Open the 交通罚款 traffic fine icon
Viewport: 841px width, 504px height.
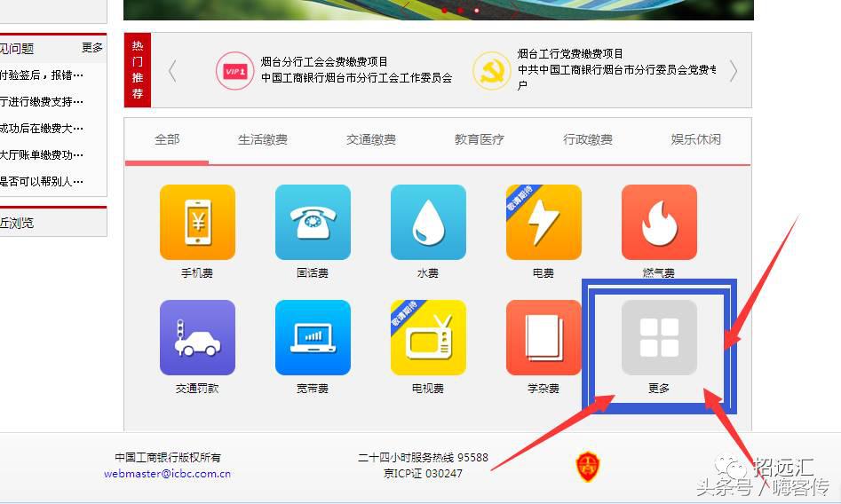point(197,338)
